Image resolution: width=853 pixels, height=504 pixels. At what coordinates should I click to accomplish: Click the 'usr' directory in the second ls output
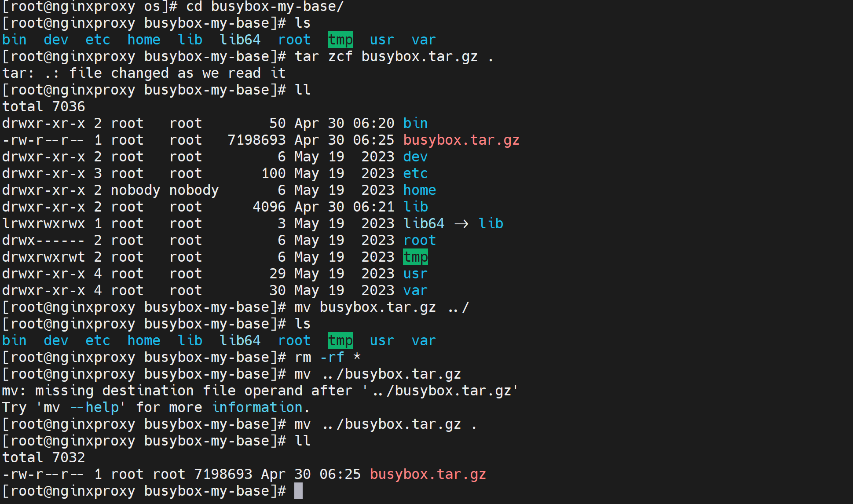(x=382, y=340)
